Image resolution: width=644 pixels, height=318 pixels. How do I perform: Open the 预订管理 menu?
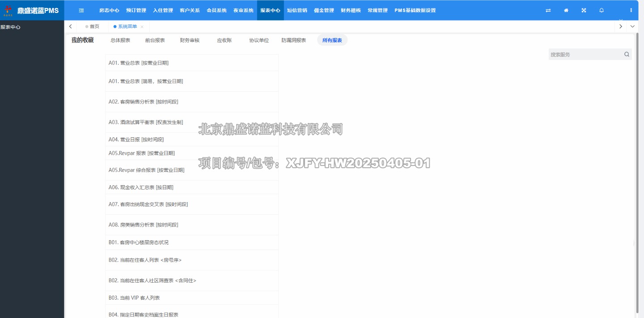136,10
